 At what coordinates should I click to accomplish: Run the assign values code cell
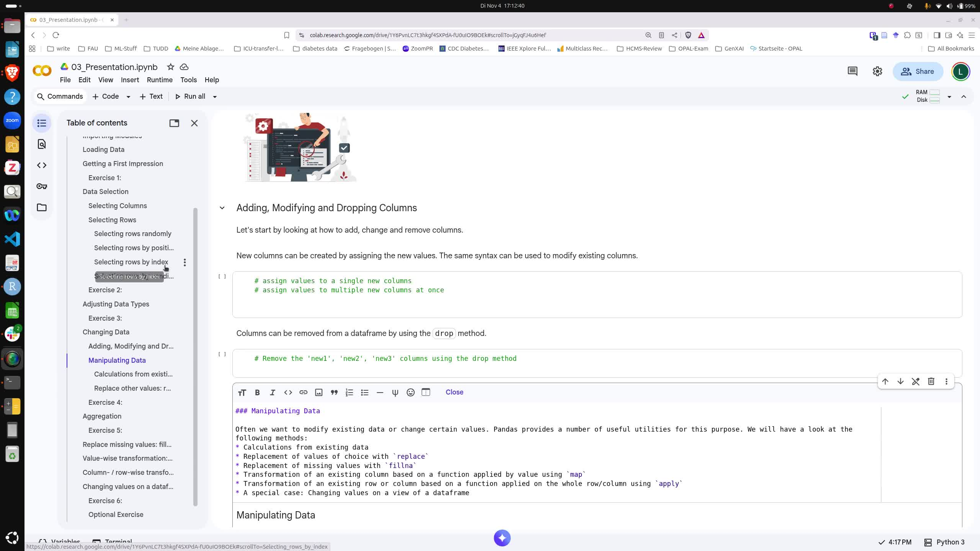click(222, 277)
